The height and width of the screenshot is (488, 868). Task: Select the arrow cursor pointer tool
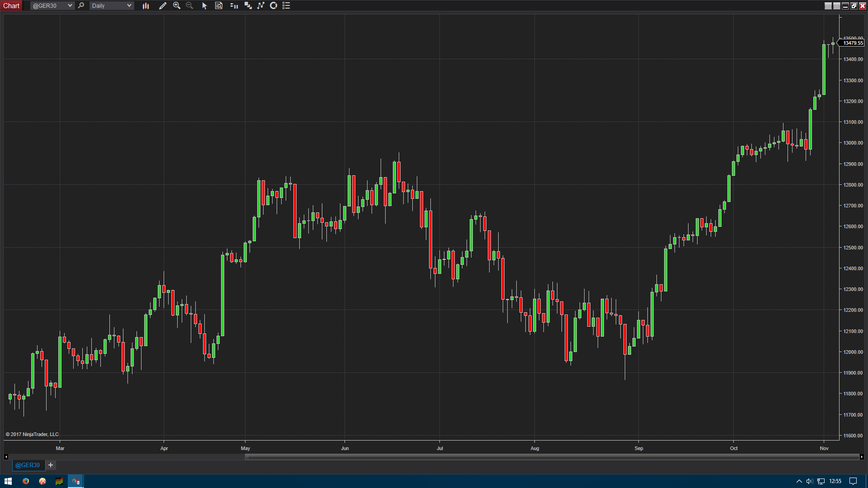204,6
